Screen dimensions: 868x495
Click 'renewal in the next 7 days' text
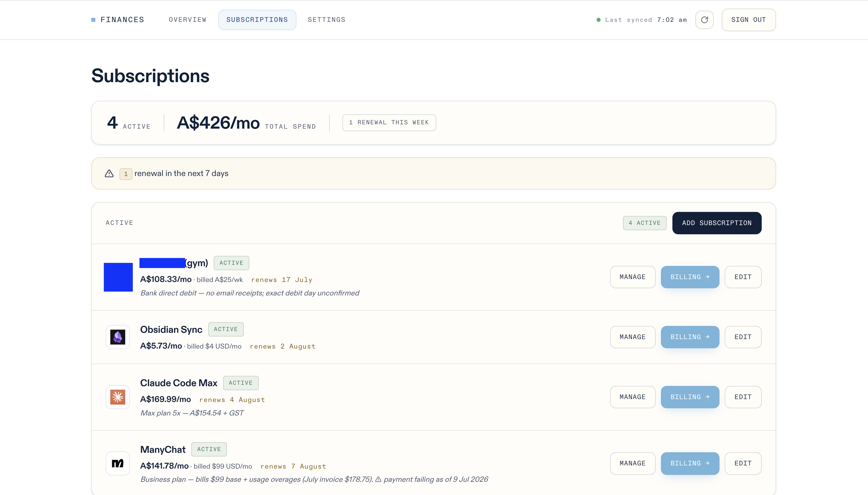[181, 173]
